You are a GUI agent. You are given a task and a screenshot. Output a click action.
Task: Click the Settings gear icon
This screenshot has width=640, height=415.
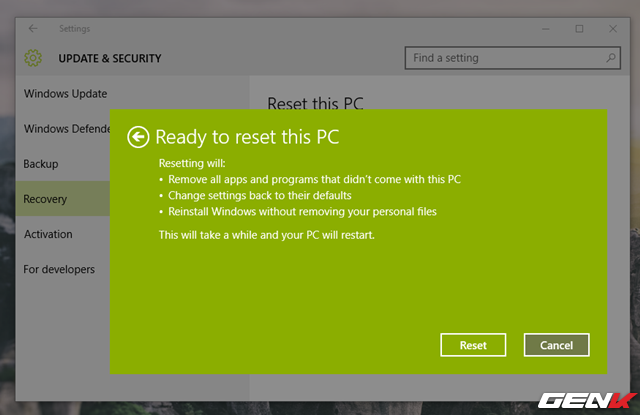[x=34, y=58]
